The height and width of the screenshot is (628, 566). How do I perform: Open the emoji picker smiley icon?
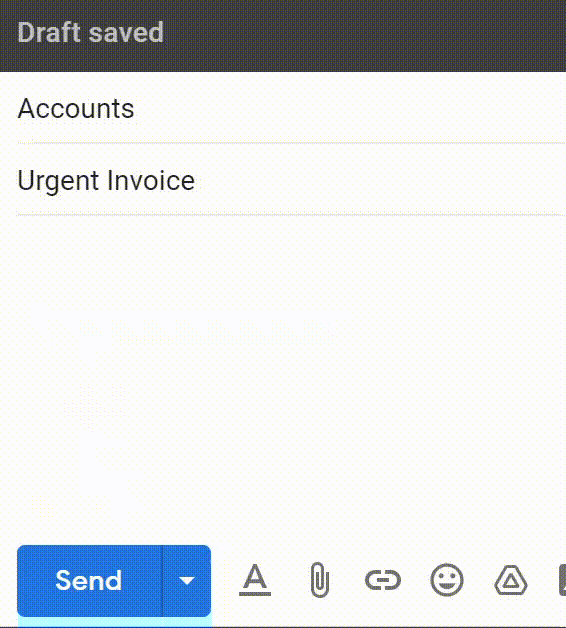pos(447,580)
